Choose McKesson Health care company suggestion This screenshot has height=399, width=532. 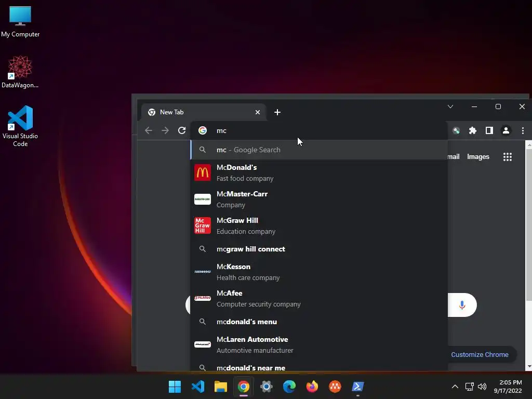click(319, 272)
